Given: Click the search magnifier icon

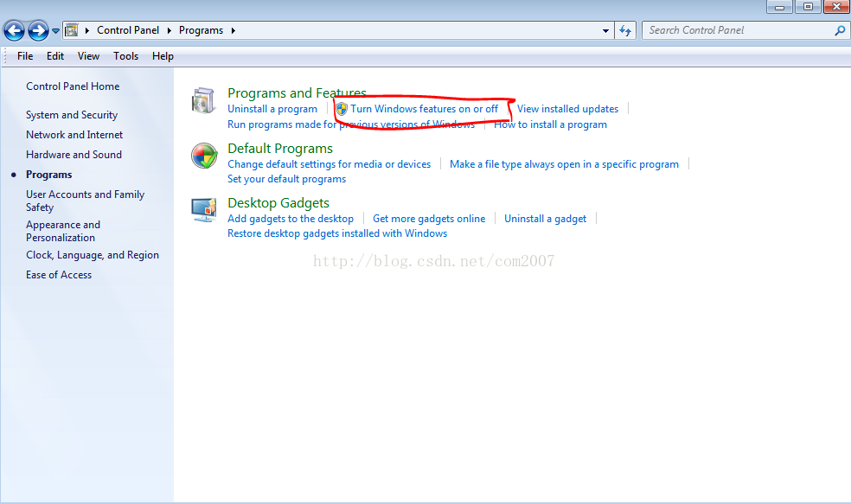Looking at the screenshot, I should 840,30.
